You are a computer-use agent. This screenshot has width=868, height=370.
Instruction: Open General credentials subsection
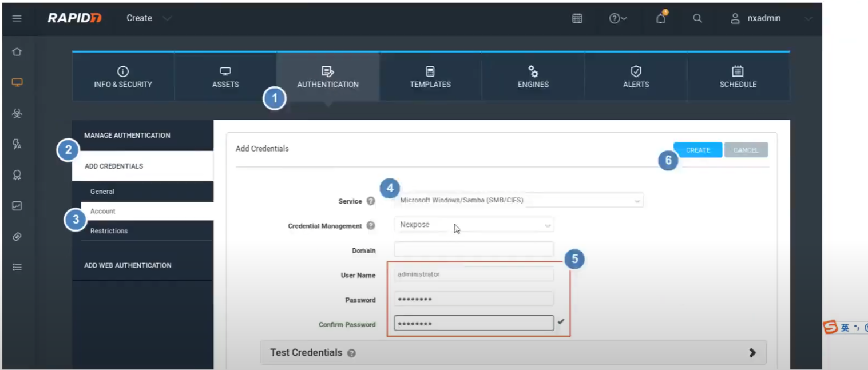point(147,192)
